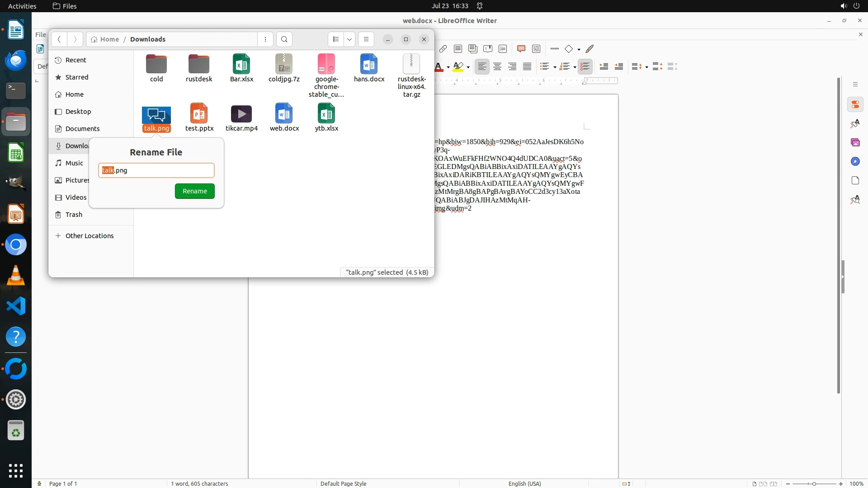Screen dimensions: 868x488
Task: Click the talk.png filename text field
Action: click(x=156, y=170)
